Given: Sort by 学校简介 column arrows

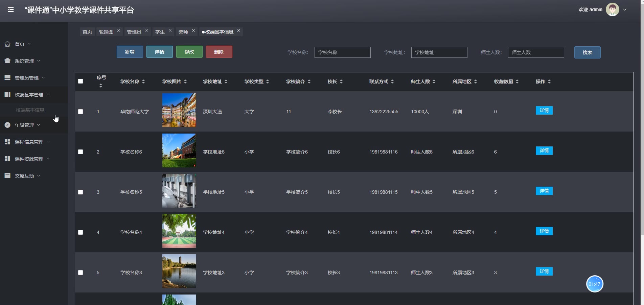Looking at the screenshot, I should [x=309, y=81].
